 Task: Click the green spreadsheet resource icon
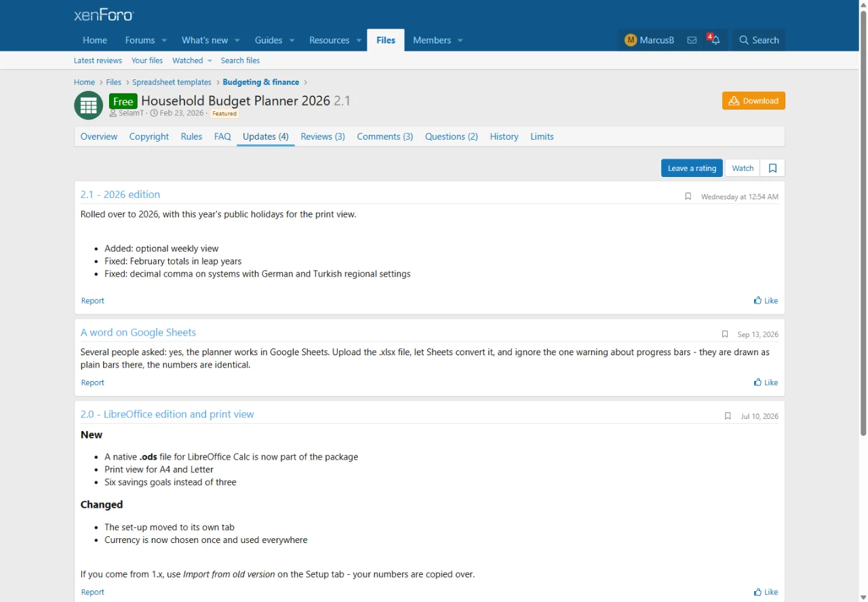point(88,105)
